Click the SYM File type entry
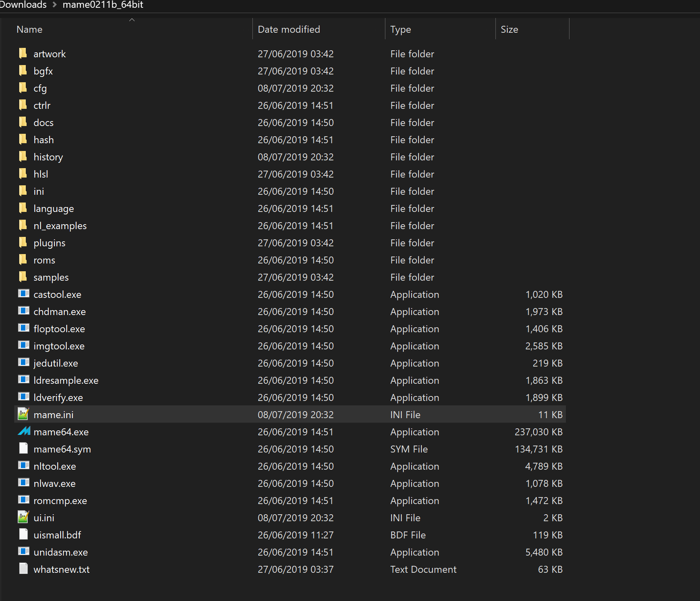The image size is (700, 601). pyautogui.click(x=409, y=449)
